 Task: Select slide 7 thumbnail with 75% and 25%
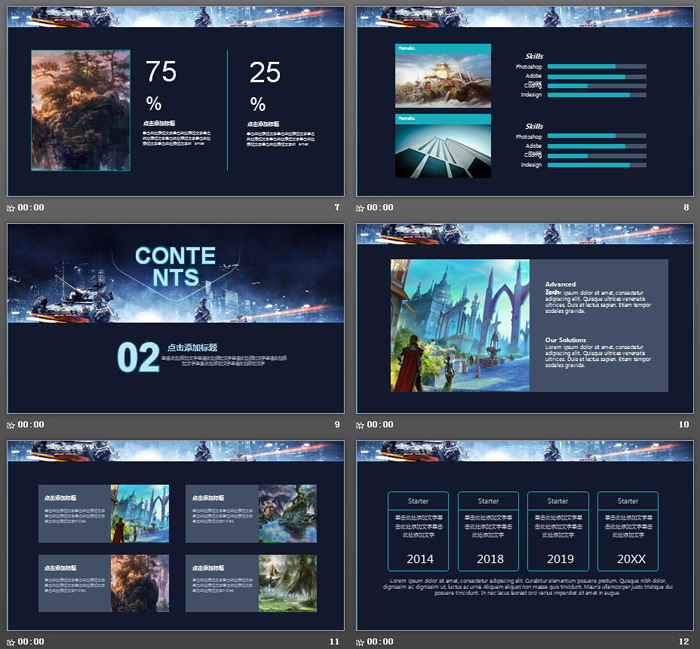176,101
